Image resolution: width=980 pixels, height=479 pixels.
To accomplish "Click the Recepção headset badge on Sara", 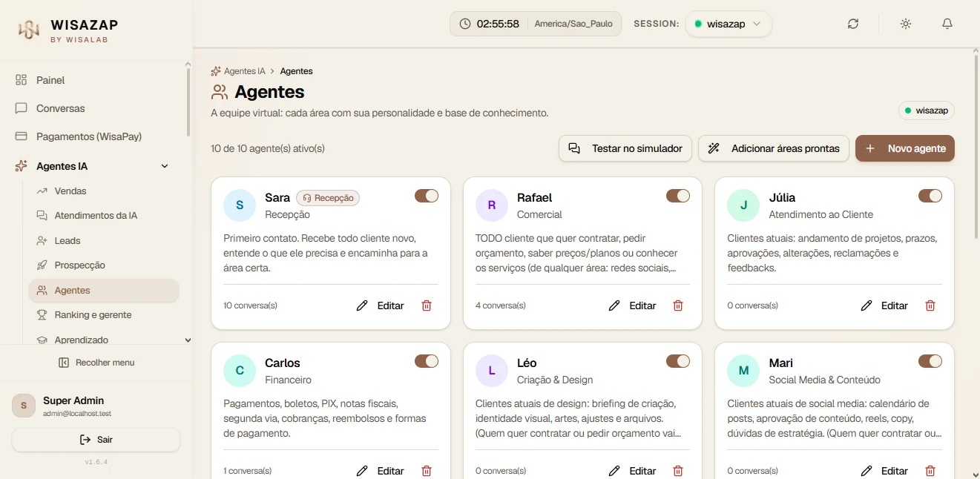I will click(x=328, y=198).
